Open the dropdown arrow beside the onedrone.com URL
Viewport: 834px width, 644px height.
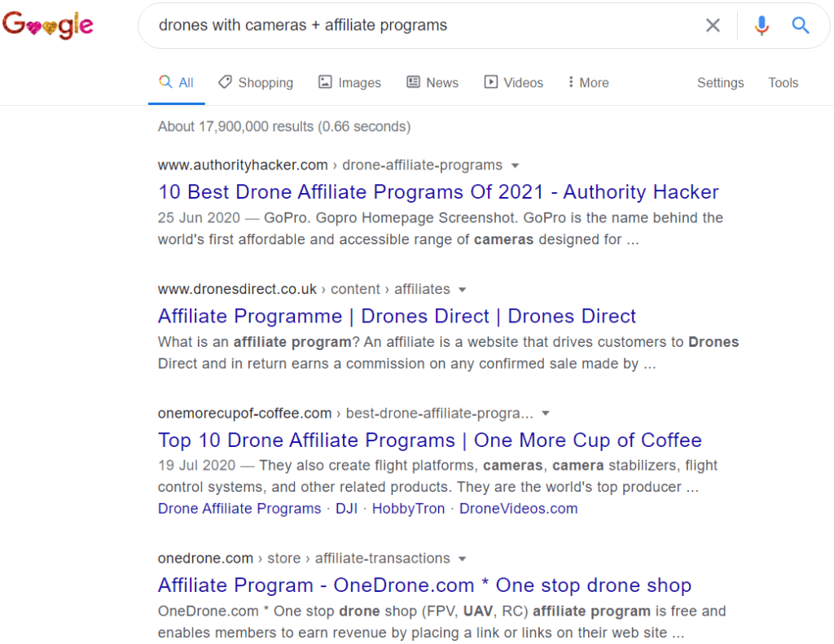pyautogui.click(x=463, y=559)
